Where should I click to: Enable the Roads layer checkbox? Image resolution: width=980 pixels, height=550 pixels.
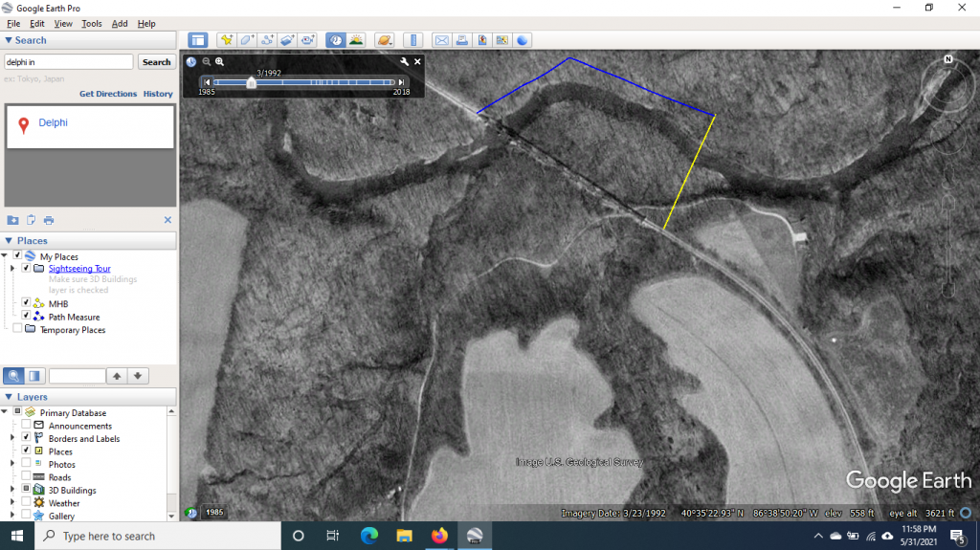[x=27, y=477]
